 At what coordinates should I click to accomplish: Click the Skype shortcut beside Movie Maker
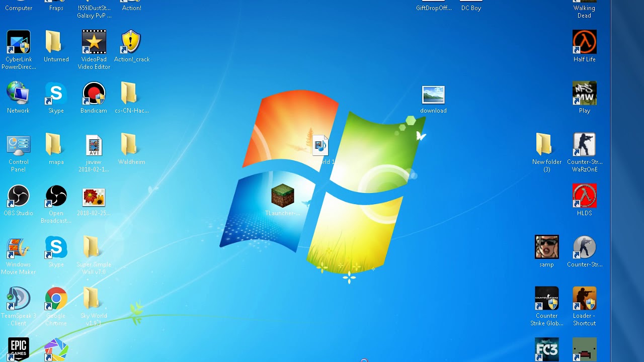56,247
